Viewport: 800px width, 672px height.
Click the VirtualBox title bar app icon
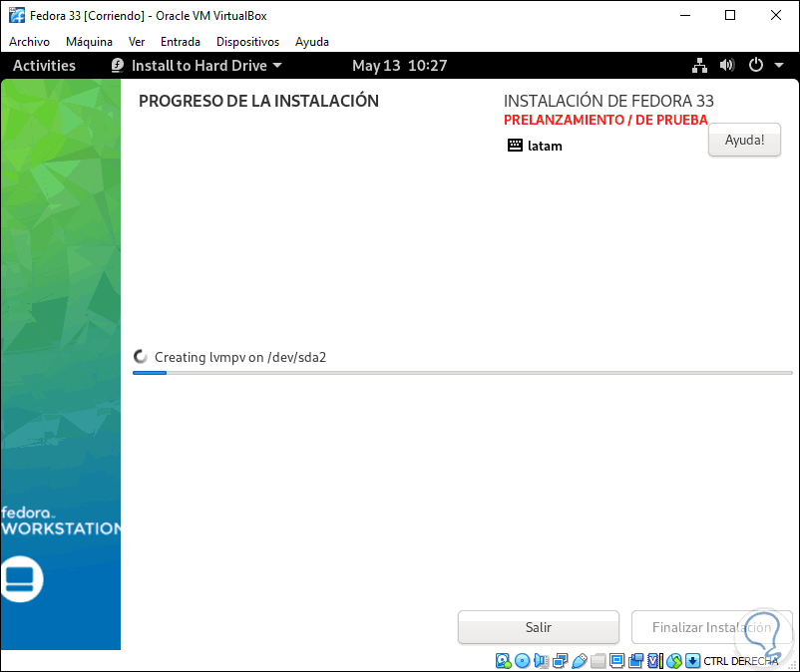pos(16,15)
